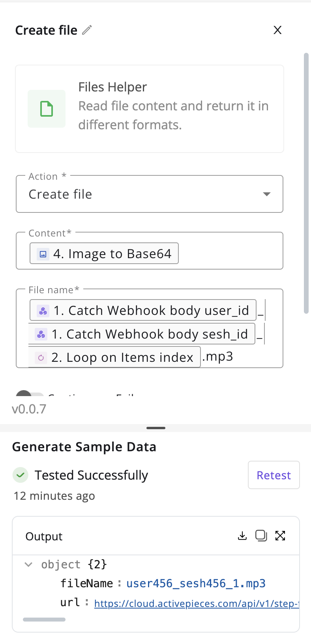Copy the output to clipboard
This screenshot has height=644, width=311.
coord(261,536)
